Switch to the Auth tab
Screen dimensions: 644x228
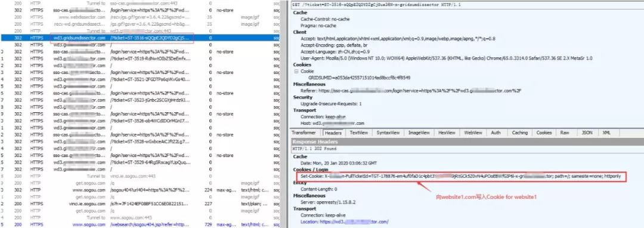496,133
